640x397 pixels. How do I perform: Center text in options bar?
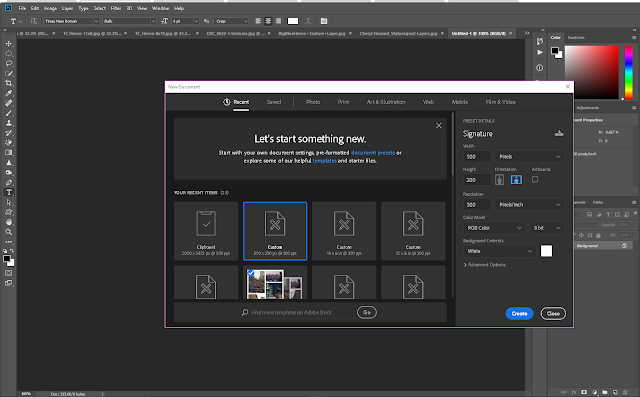click(268, 21)
